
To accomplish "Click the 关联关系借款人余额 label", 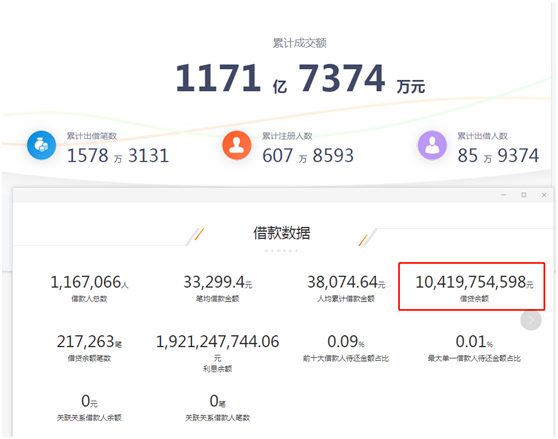I will [x=89, y=418].
